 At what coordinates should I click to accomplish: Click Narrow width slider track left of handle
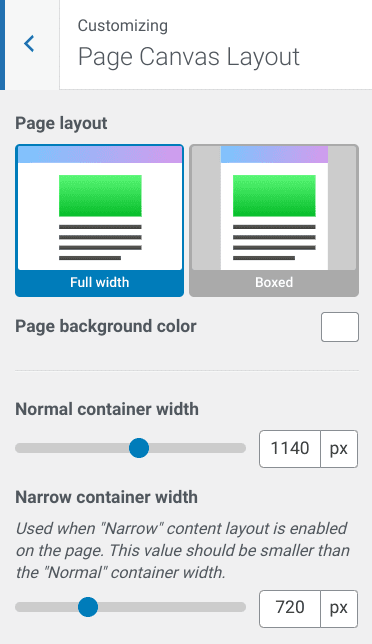(46, 607)
